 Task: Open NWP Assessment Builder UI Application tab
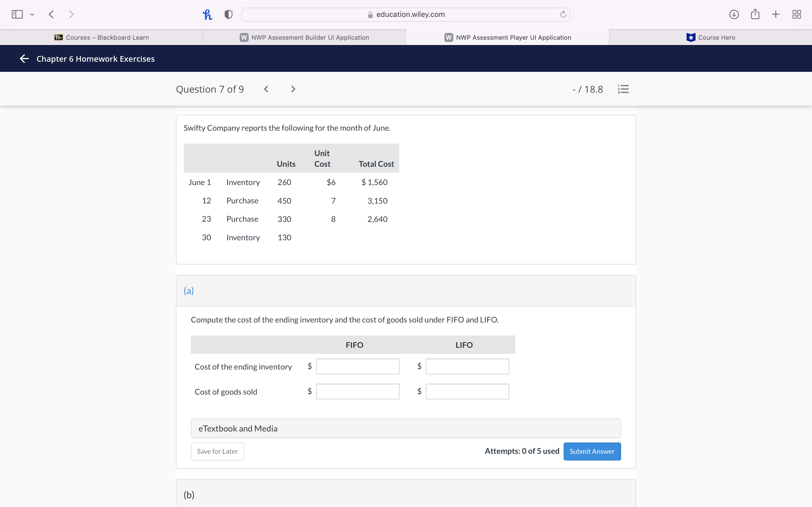(304, 37)
